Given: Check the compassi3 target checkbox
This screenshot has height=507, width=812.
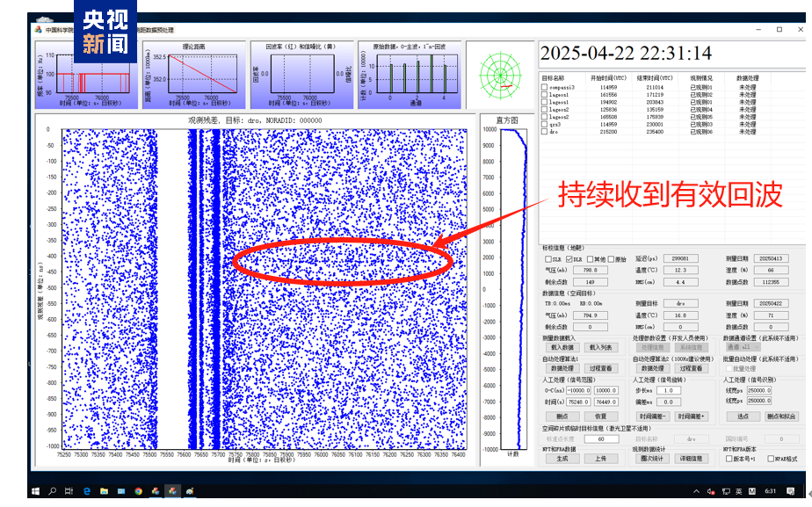Looking at the screenshot, I should point(544,88).
